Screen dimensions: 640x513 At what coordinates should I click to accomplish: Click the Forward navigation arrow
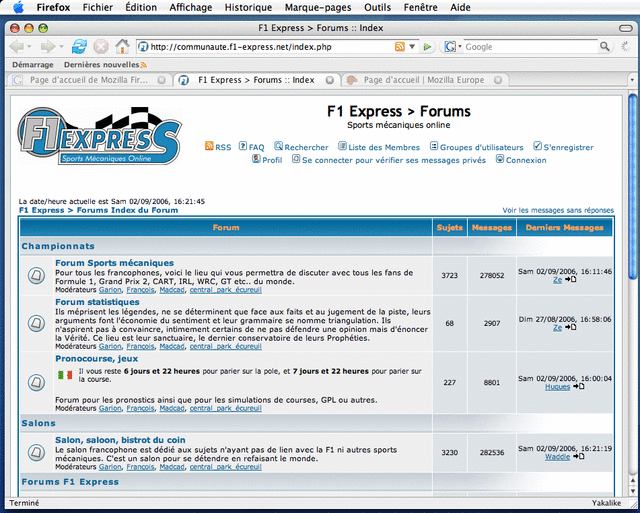[48, 47]
